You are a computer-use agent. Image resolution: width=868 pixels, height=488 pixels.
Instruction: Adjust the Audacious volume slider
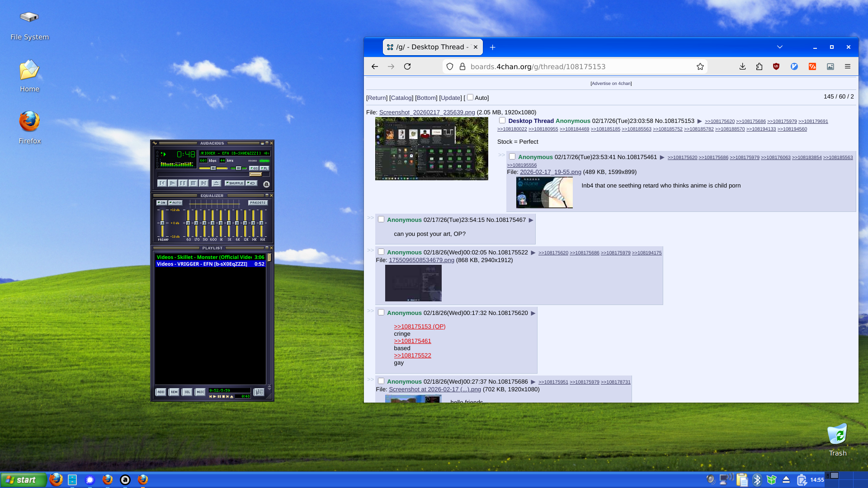[x=213, y=168]
